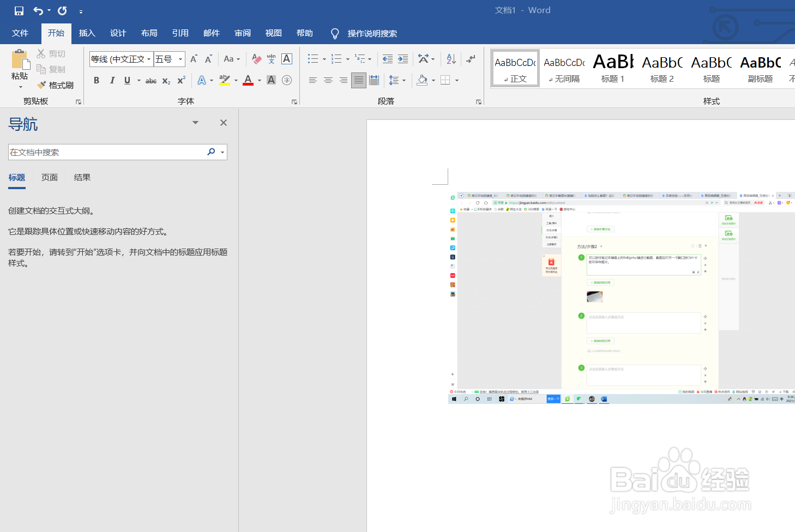Toggle strikethrough abc formatting

pyautogui.click(x=151, y=81)
